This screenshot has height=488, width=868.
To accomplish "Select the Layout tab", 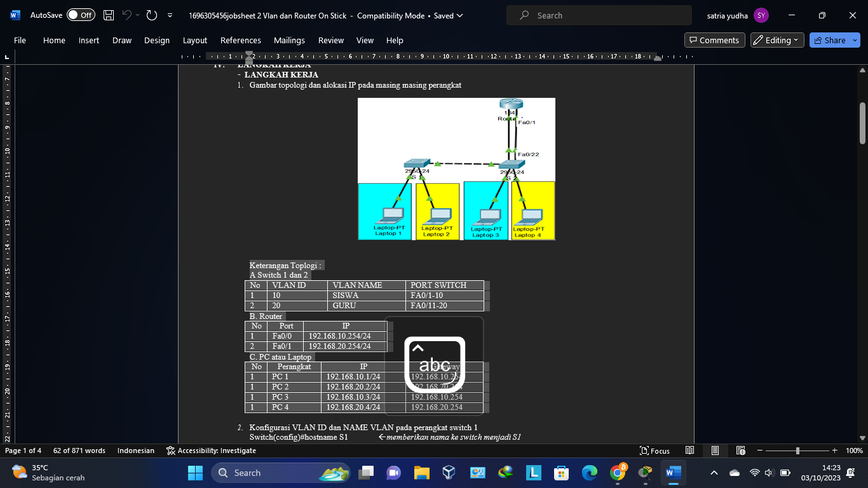I will 195,40.
